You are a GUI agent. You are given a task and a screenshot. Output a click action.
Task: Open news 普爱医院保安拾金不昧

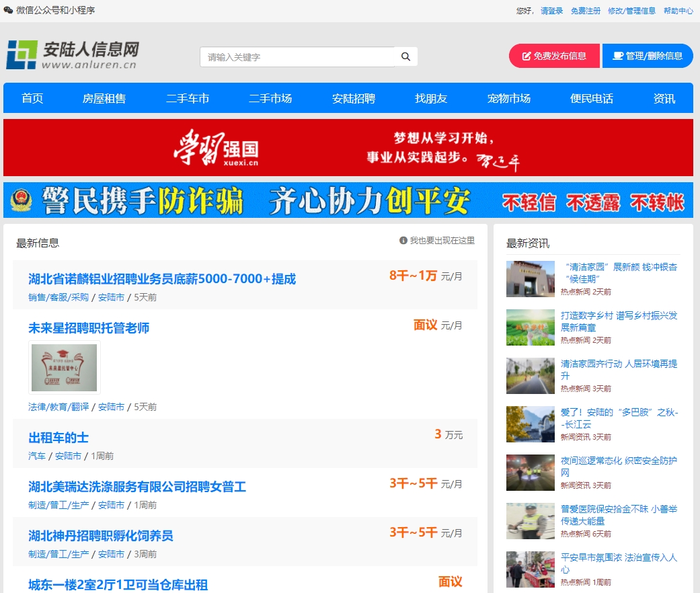pyautogui.click(x=619, y=515)
